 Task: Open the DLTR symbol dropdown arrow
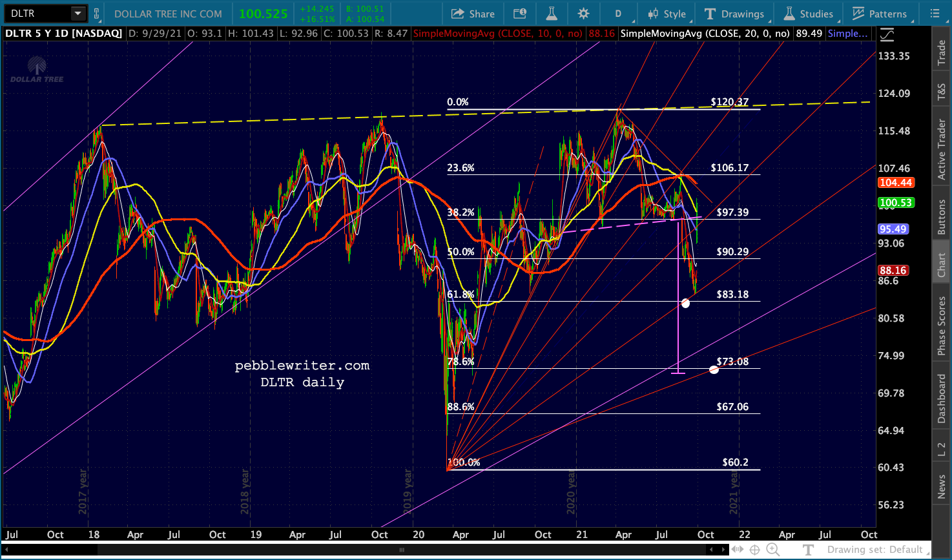78,14
